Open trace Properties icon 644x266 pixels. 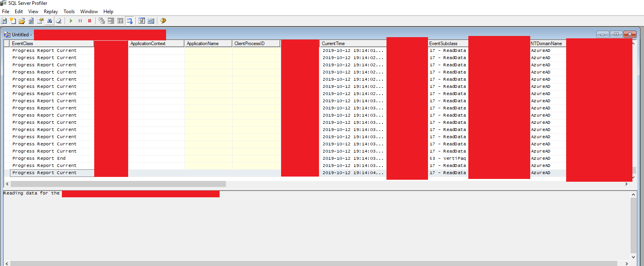pyautogui.click(x=40, y=21)
